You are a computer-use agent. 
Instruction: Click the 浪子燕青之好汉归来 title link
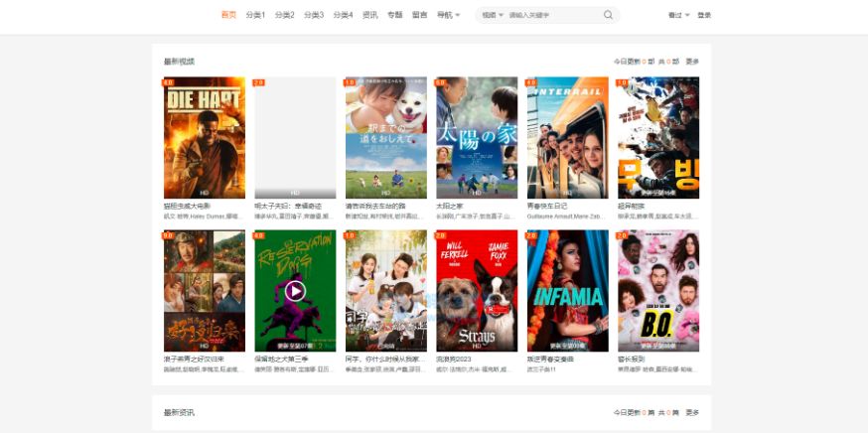coord(194,360)
